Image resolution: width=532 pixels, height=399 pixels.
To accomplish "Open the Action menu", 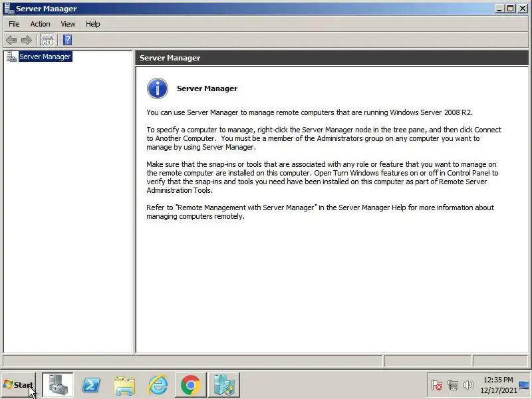I will tap(40, 24).
